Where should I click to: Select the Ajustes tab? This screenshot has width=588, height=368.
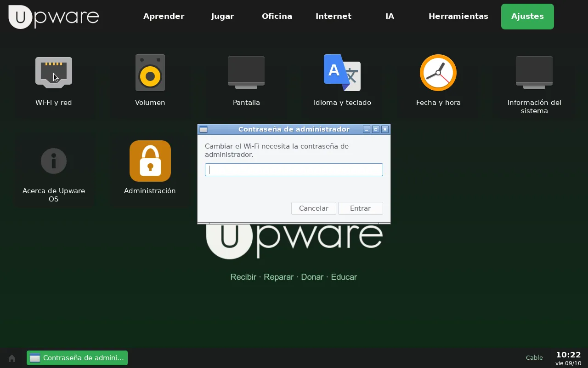click(527, 16)
